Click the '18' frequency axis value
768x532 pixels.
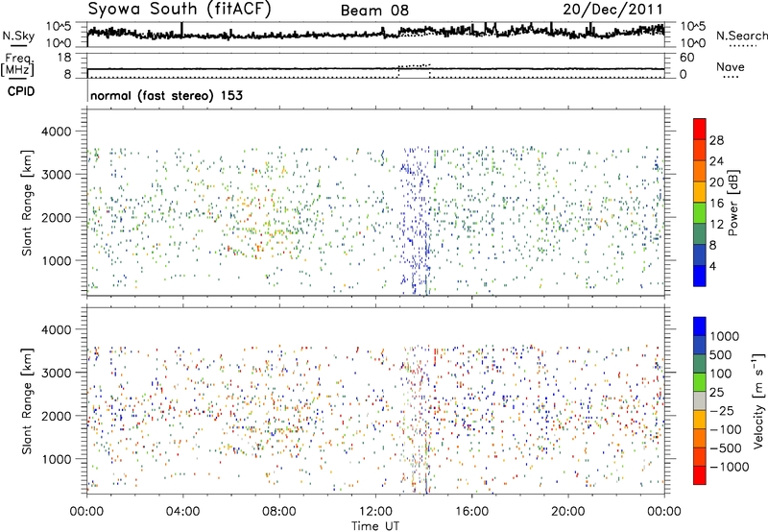pyautogui.click(x=63, y=58)
